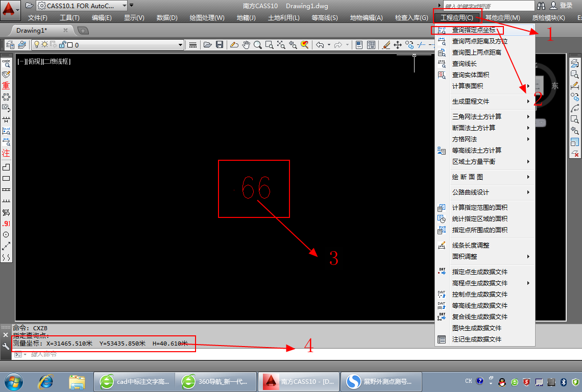Open the 等高线(S) menu
This screenshot has width=582, height=392.
pyautogui.click(x=324, y=18)
